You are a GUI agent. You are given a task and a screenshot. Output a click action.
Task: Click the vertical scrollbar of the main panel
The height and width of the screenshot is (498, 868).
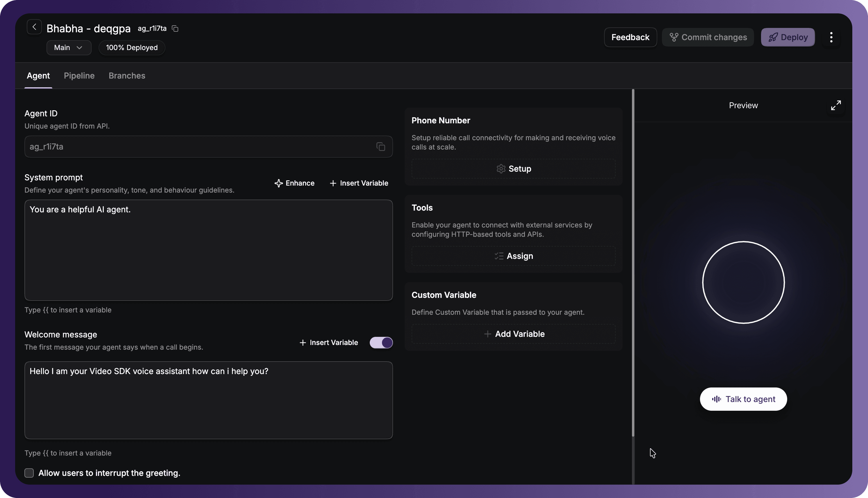(633, 263)
